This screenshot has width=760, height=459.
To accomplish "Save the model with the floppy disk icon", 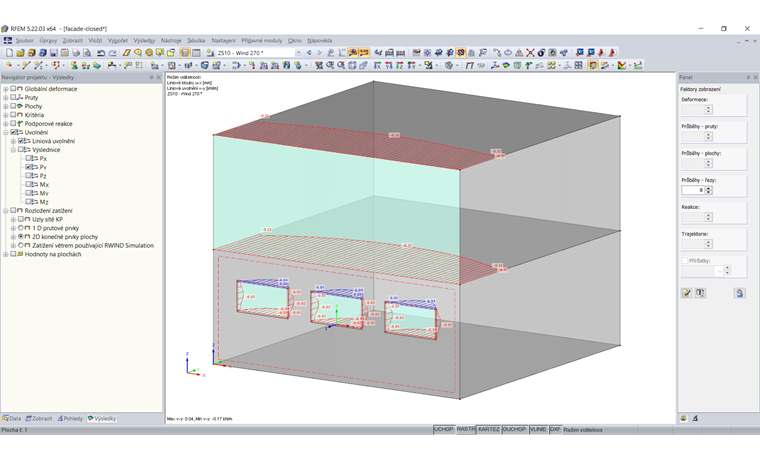I will pos(53,53).
